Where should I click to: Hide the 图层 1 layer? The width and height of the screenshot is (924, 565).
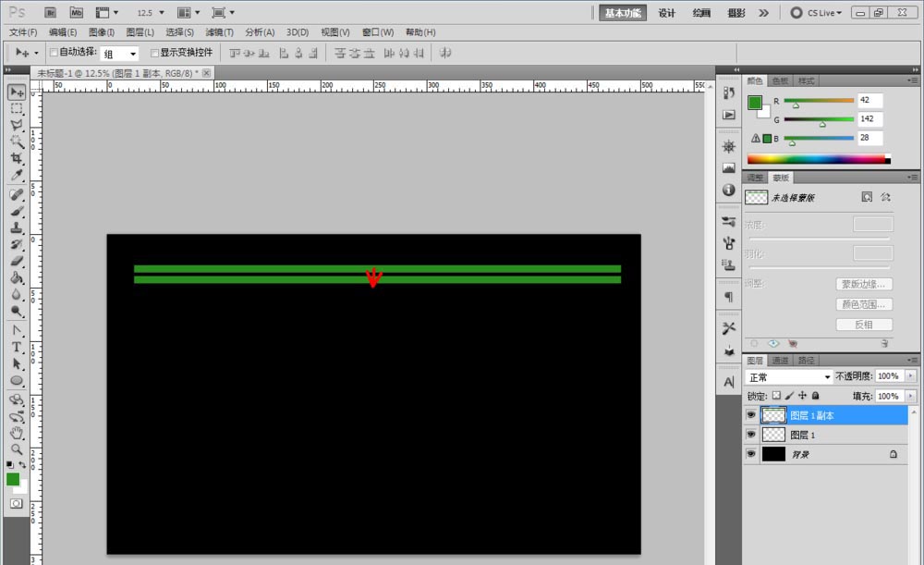tap(750, 435)
